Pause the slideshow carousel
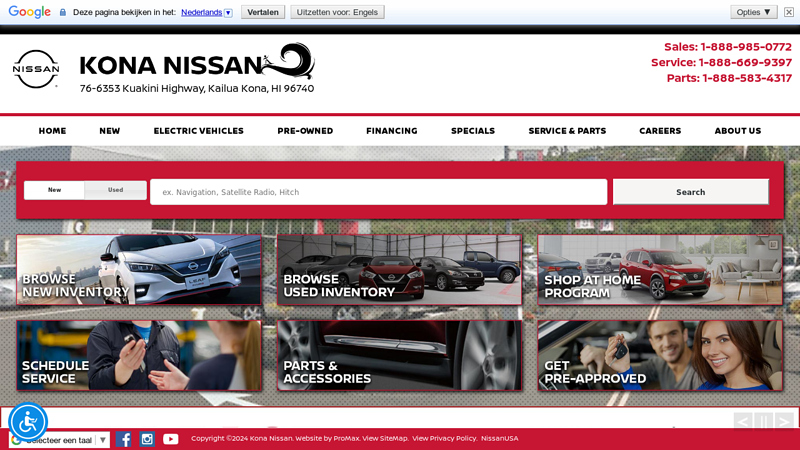Viewport: 800px width, 450px height. tap(764, 421)
